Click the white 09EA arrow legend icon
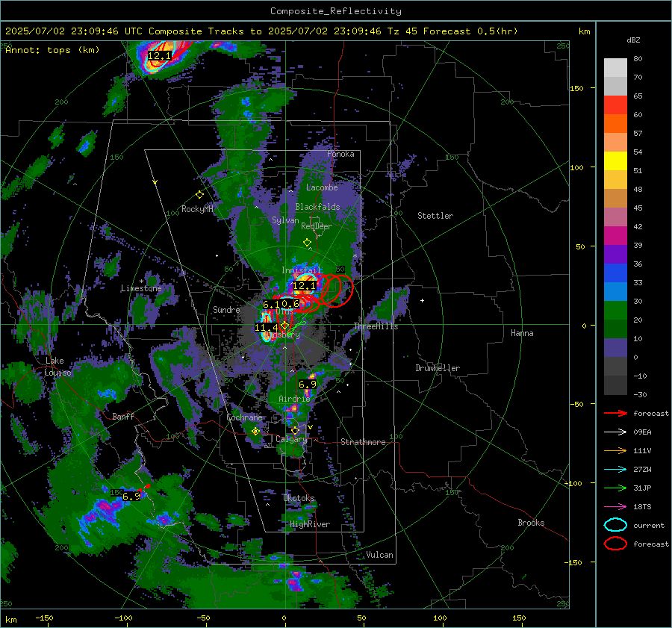This screenshot has width=672, height=628. 615,432
